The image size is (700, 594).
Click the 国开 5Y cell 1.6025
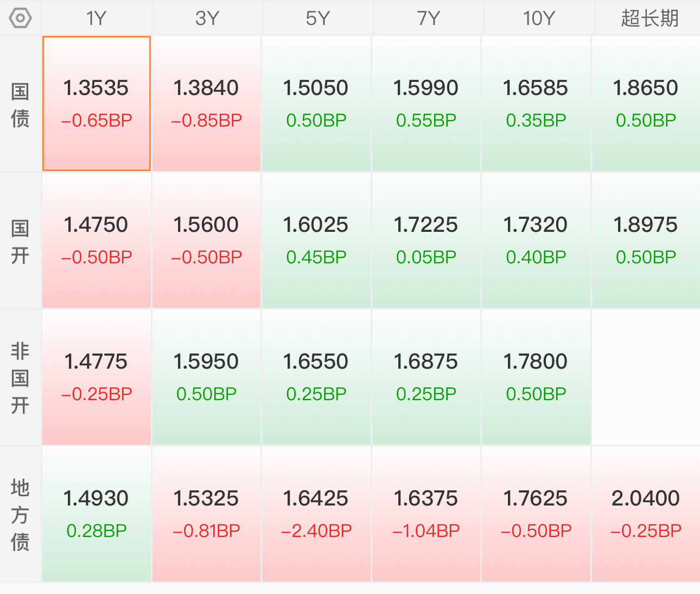pos(316,241)
